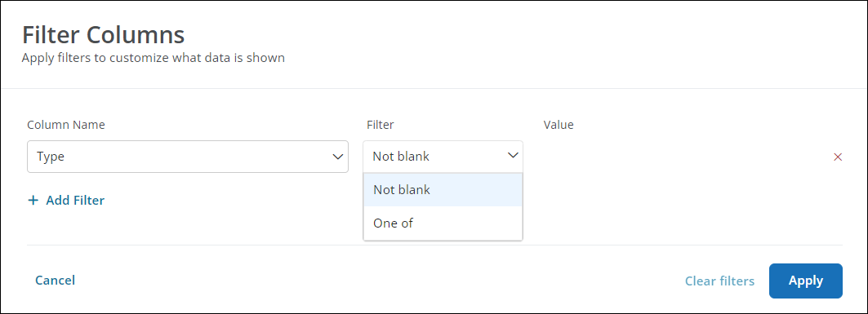Click the "Value" column label
Screen dimensions: 868x314
[x=559, y=125]
